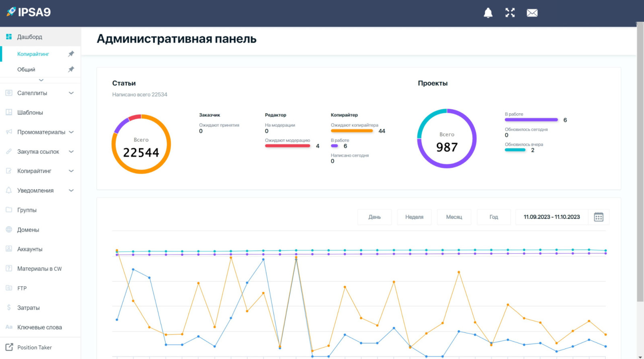Open the notifications bell icon
The height and width of the screenshot is (359, 644).
coord(488,13)
